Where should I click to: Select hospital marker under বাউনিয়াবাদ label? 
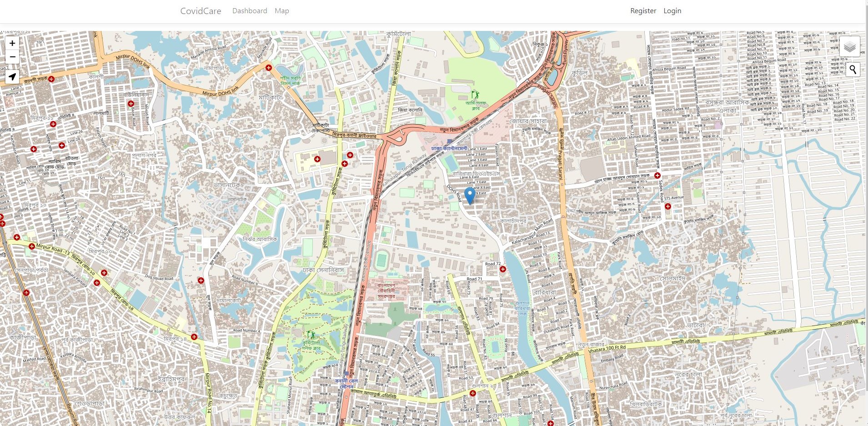pyautogui.click(x=130, y=104)
